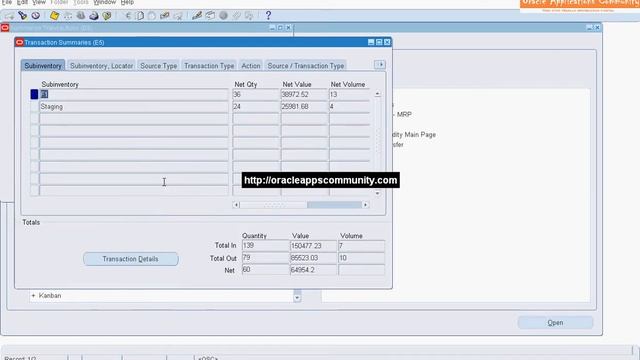Click Net Value total field 64954.2
The image size is (640, 360).
313,270
